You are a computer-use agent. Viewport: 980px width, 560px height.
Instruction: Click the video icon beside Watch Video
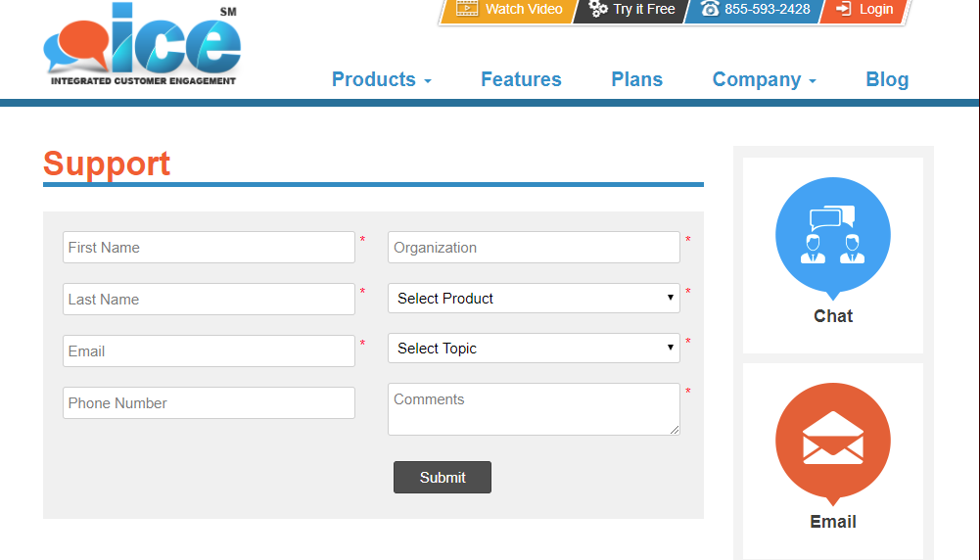(467, 9)
